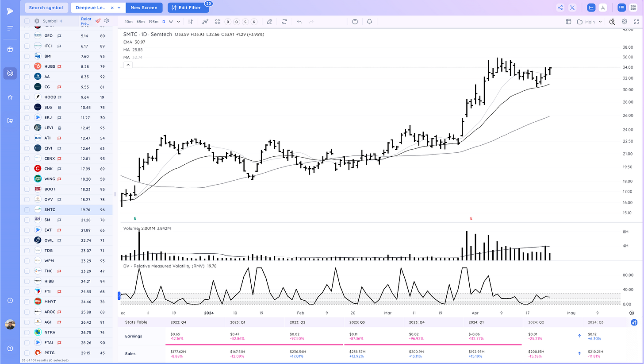Screen dimensions: 644x364
Task: Toggle the B marker button
Action: (228, 22)
